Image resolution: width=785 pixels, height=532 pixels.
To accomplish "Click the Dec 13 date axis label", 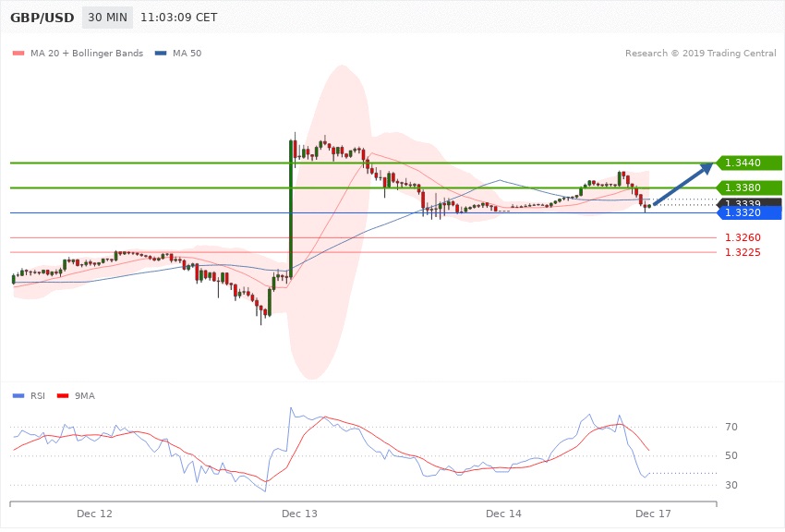I will pyautogui.click(x=299, y=513).
